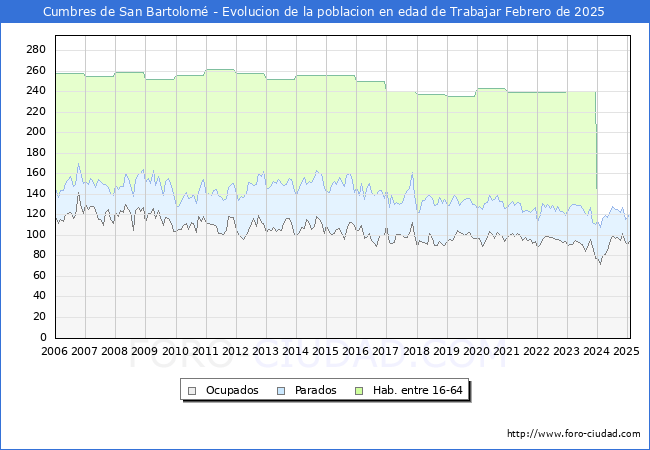Click the Ocupados legend color swatch

click(x=192, y=391)
